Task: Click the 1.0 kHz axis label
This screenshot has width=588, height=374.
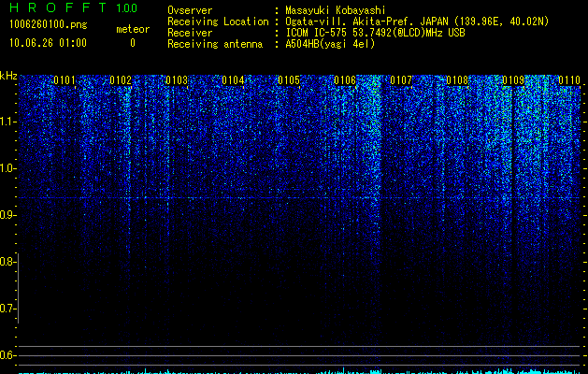Action: click(8, 168)
